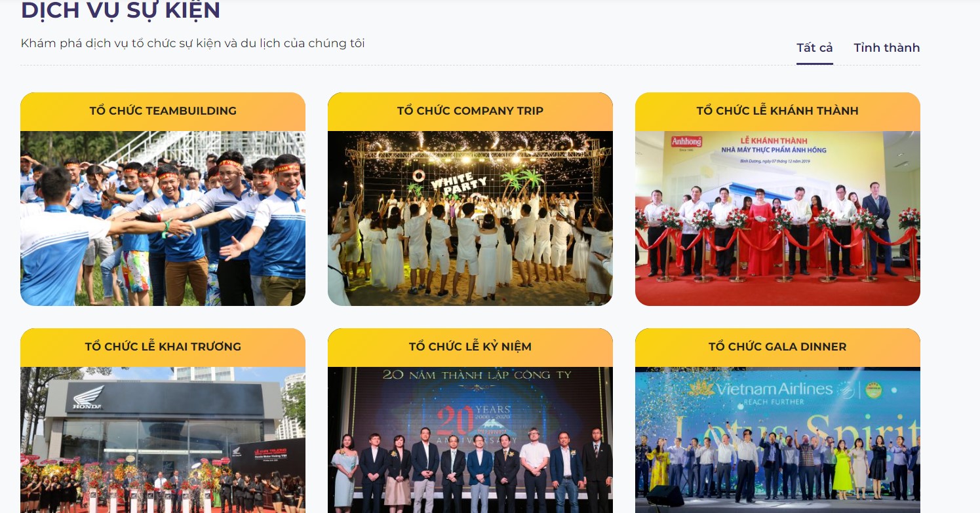The image size is (980, 513).
Task: Click the Vietnam Airlines Lotus Spirit photo
Action: point(777,440)
